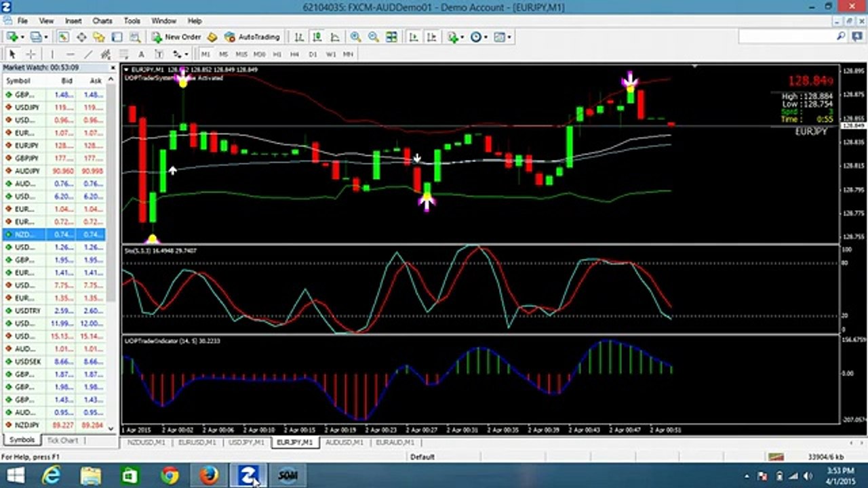Click the Market Watch vertical scrollbar
This screenshot has height=488, width=868.
(x=112, y=193)
